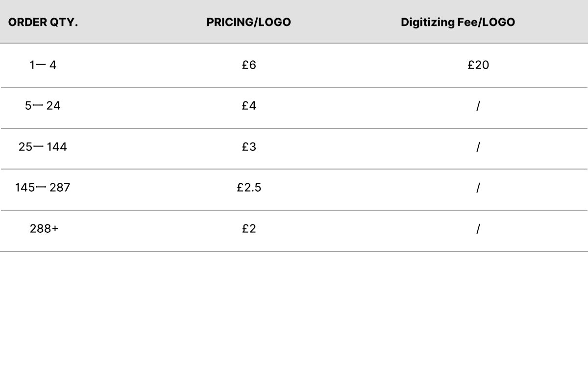
Task: Select the £20 digitizing fee cell
Action: 478,65
